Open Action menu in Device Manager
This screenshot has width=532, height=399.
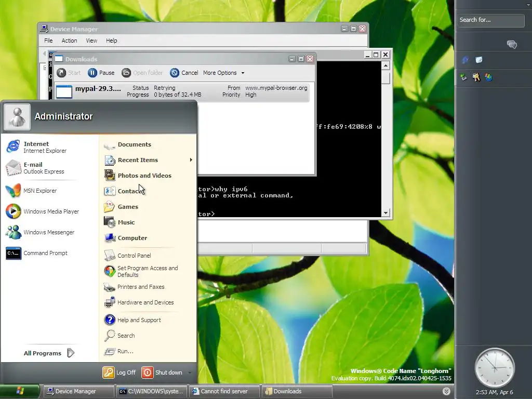69,41
